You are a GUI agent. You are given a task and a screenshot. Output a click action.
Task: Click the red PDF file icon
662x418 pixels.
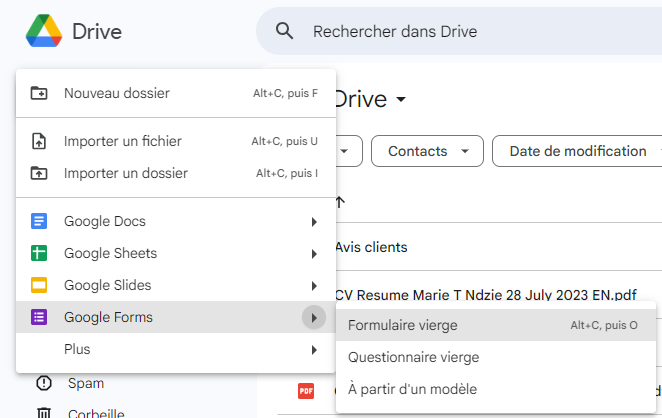coord(306,390)
